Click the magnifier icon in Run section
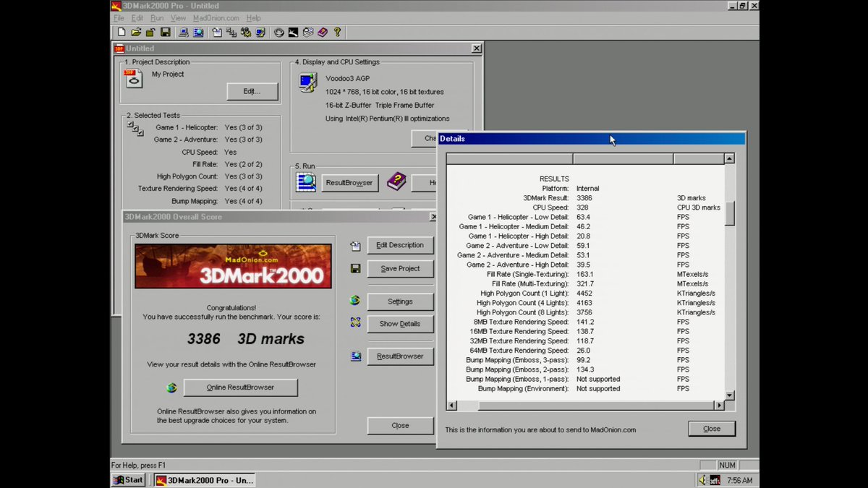The image size is (868, 488). (306, 182)
